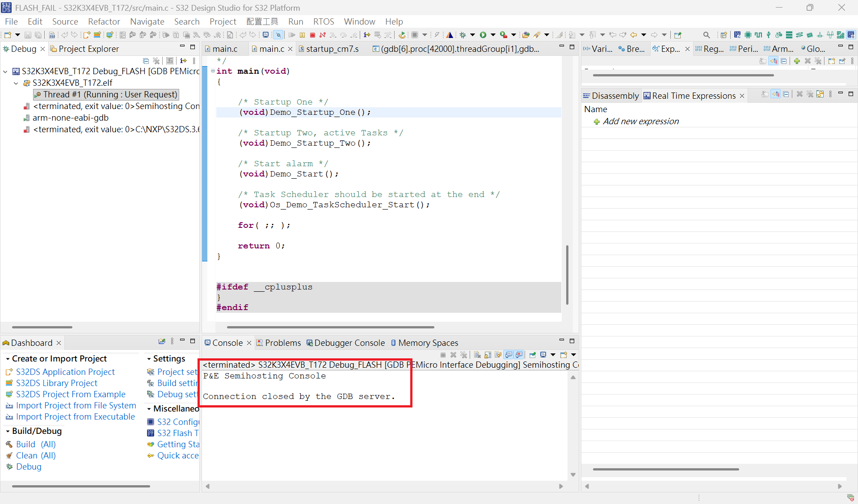Screen dimensions: 858x504
Task: Click S32DS Project From Example link
Action: (71, 394)
